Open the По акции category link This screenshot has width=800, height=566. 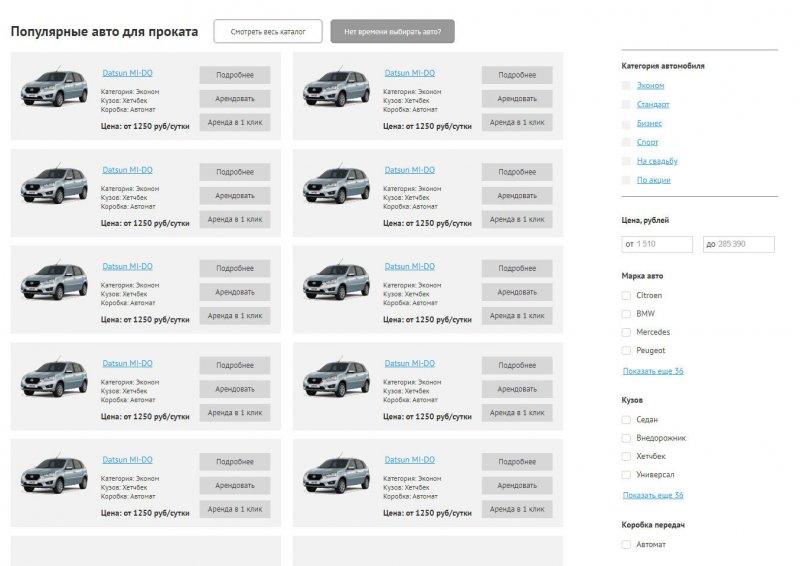[x=653, y=180]
